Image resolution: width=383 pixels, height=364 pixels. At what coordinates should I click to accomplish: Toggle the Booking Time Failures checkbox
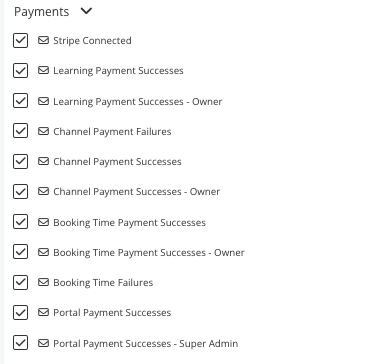point(20,282)
